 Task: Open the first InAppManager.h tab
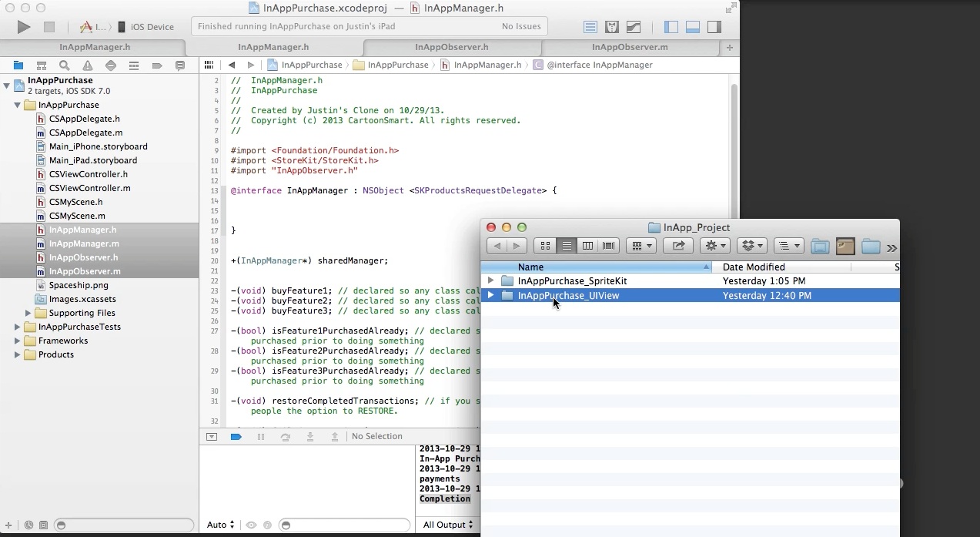pos(95,48)
